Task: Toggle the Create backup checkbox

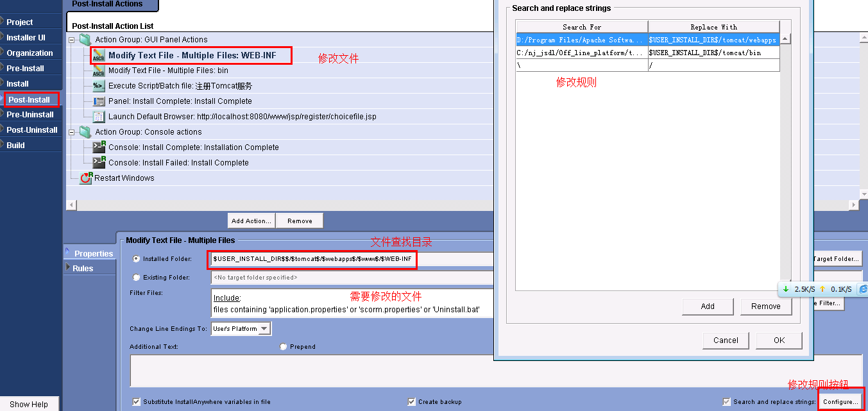Action: pyautogui.click(x=411, y=402)
